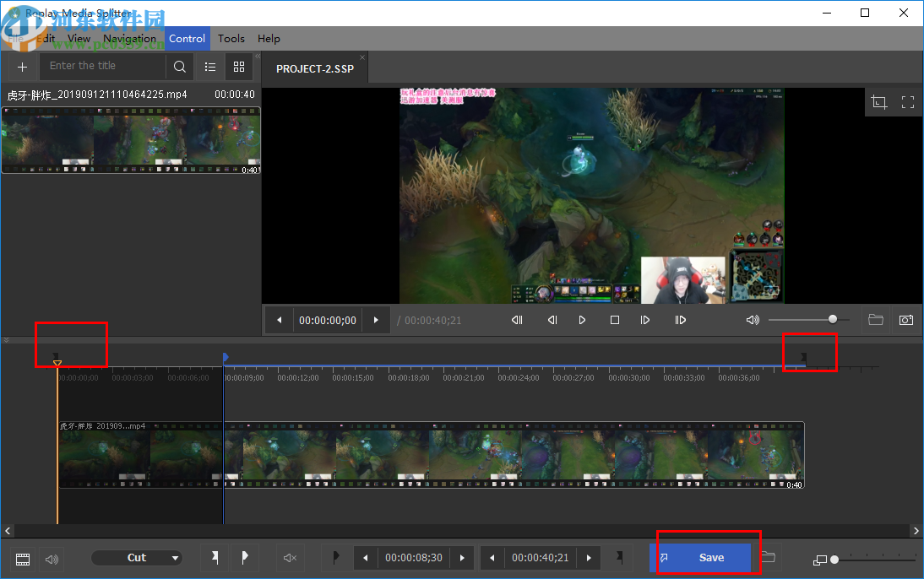Screen dimensions: 924x579
Task: Switch media library to thumbnail grid view
Action: [x=239, y=67]
